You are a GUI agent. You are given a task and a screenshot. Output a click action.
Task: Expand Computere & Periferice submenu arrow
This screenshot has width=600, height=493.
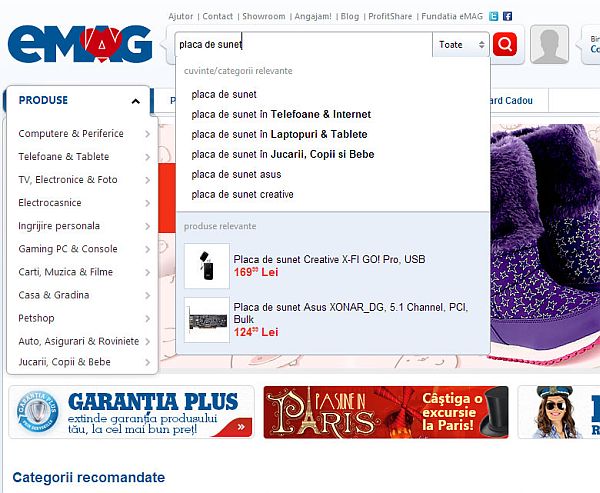pyautogui.click(x=147, y=134)
